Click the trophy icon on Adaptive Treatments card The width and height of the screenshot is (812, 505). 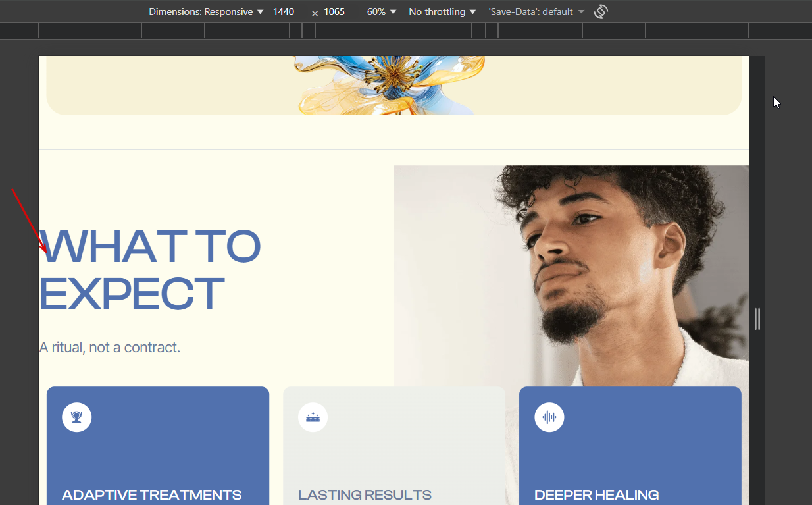click(x=77, y=417)
